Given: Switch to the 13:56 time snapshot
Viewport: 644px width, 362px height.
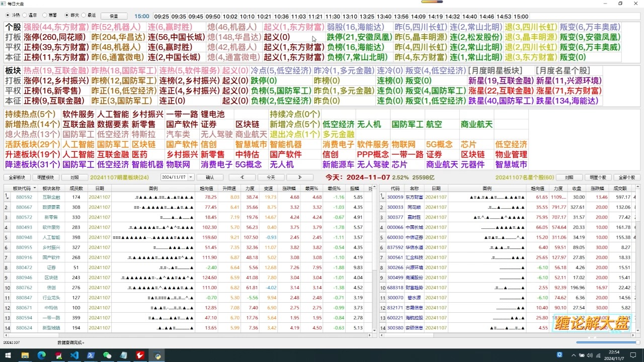Looking at the screenshot, I should coord(401,17).
